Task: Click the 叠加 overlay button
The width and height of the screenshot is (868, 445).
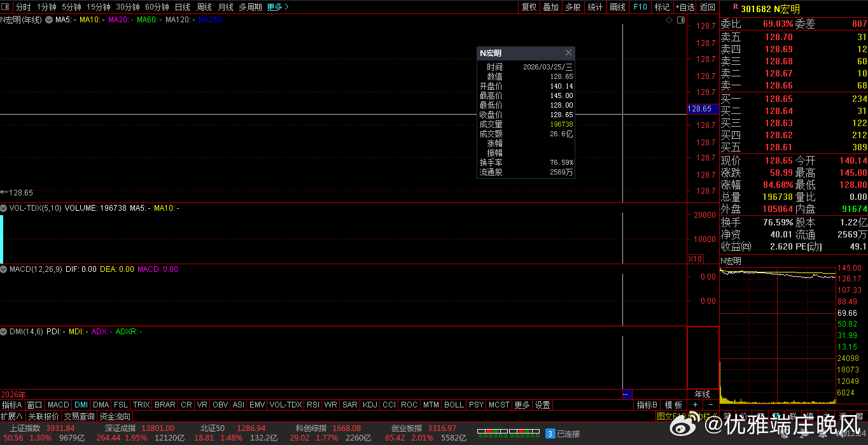Action: tap(550, 7)
